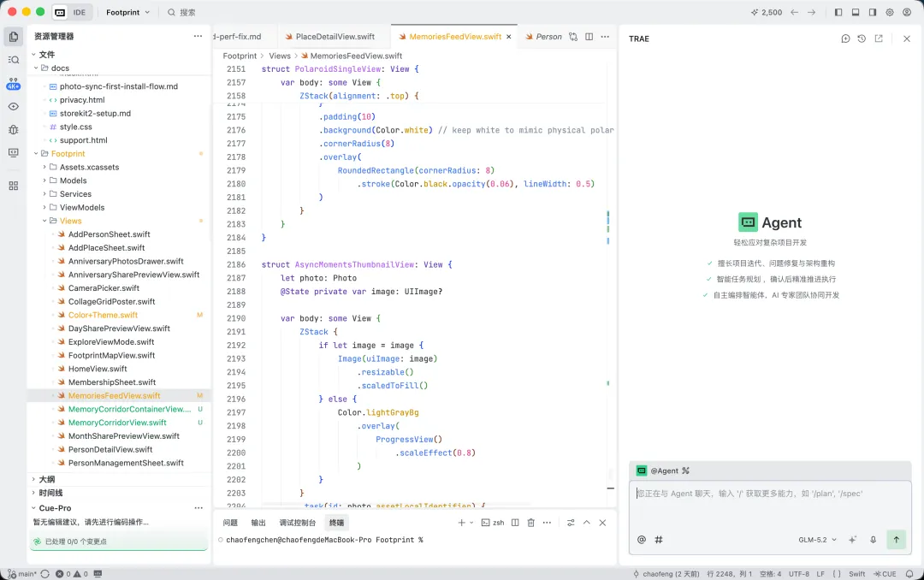The width and height of the screenshot is (924, 580).
Task: Open the extensions grid icon in activity bar
Action: 14,186
